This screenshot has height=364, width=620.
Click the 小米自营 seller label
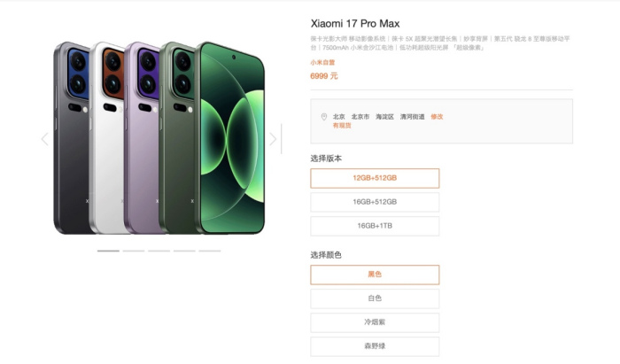point(322,63)
